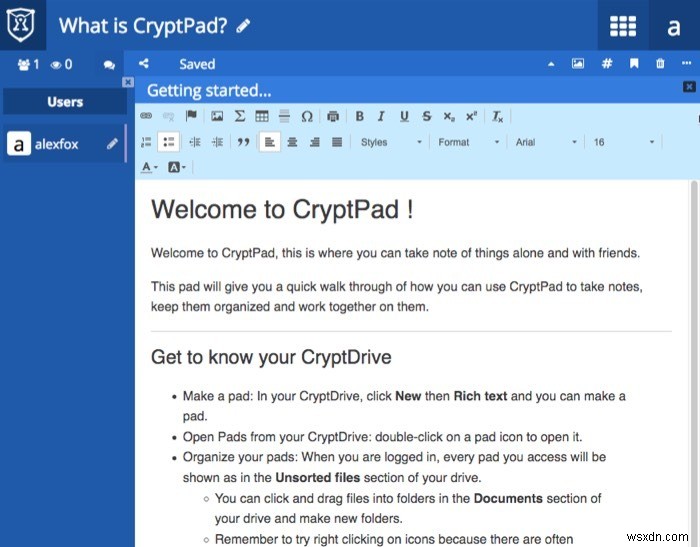Click the Get to know your CryptDrive heading
700x547 pixels.
click(x=271, y=357)
